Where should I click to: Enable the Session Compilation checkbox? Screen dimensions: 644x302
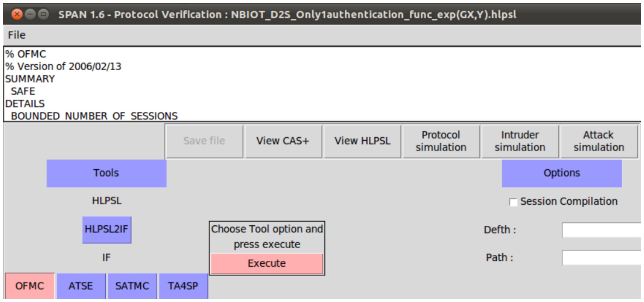[x=513, y=202]
